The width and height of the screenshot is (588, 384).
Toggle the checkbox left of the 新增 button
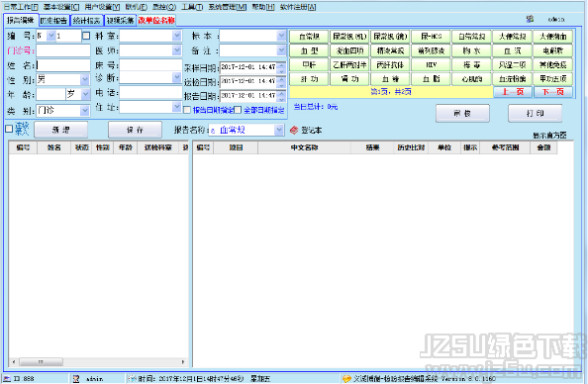tap(9, 129)
